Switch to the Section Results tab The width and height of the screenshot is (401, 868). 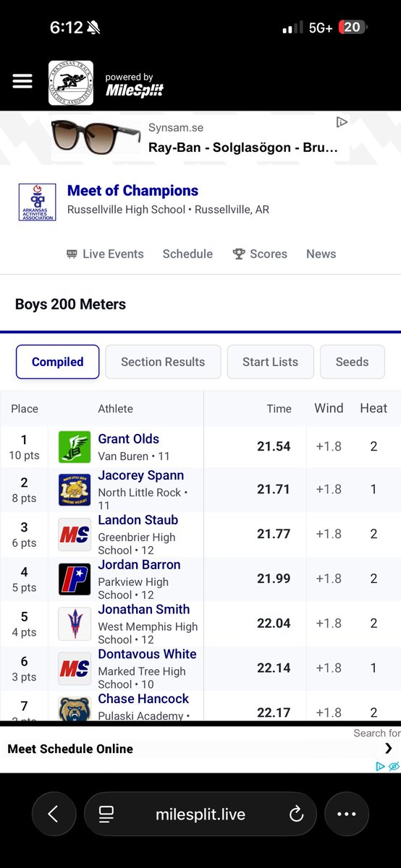coord(163,362)
